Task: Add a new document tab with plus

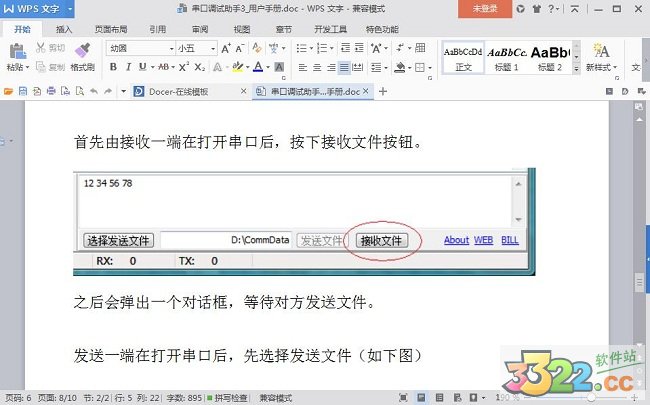Action: click(x=383, y=91)
